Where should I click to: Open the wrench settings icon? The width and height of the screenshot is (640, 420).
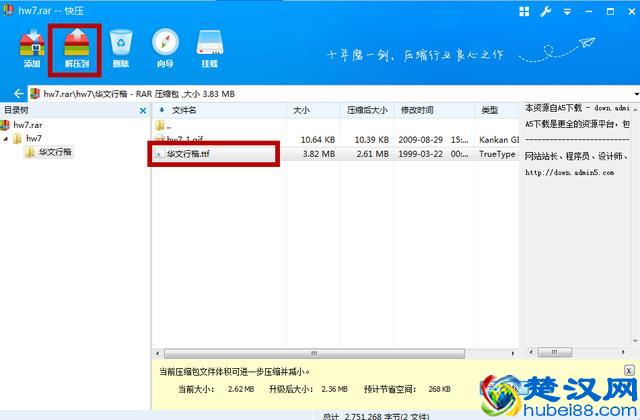[546, 11]
